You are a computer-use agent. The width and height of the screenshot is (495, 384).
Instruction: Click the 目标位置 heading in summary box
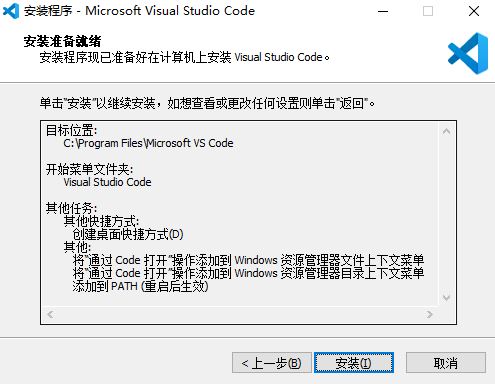[x=71, y=130]
